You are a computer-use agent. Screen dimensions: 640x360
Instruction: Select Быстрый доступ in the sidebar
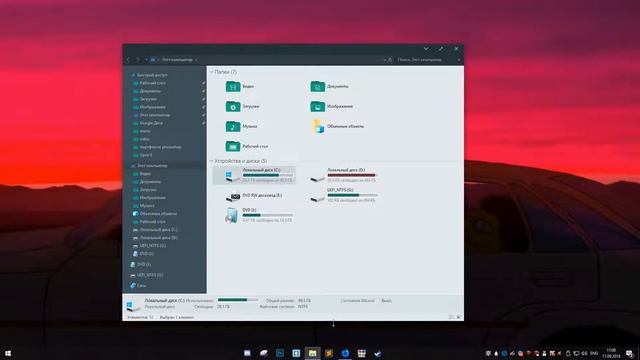(x=149, y=75)
